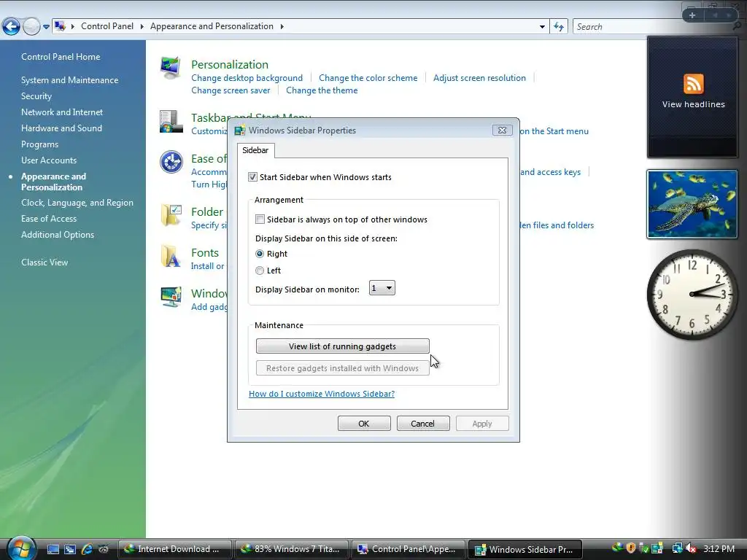Close the Windows Sidebar Properties dialog
Screen dimensions: 747x560
pyautogui.click(x=502, y=130)
